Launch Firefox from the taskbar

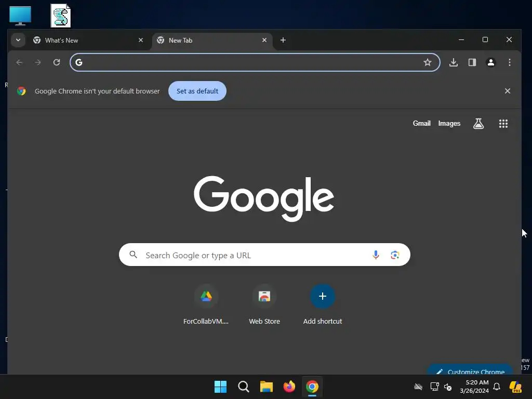[x=289, y=387]
